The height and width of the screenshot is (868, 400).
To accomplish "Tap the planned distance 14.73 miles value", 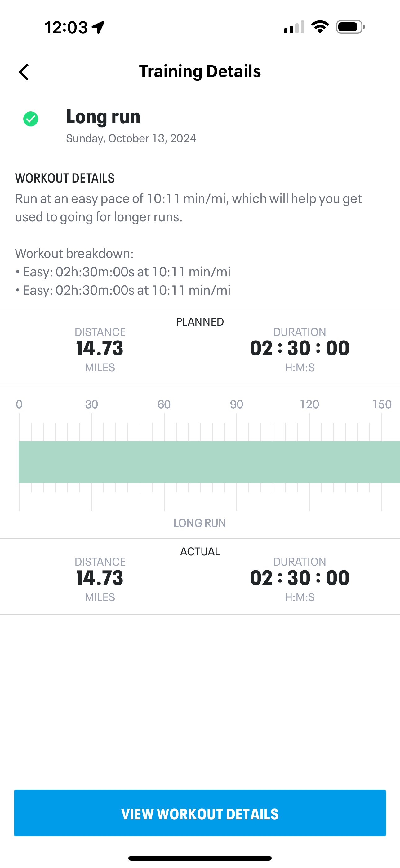I will 100,348.
